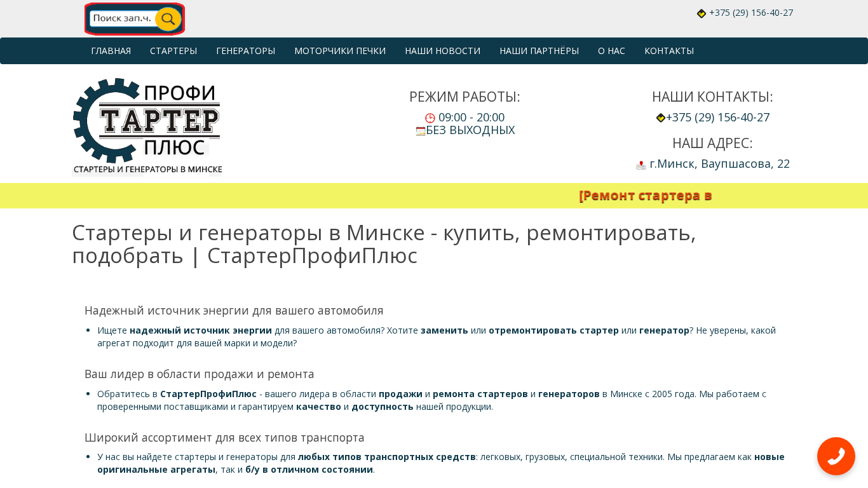The width and height of the screenshot is (868, 488).
Task: Click the bold text СтартерПрофиПлюс in the paragraph
Action: tap(208, 394)
